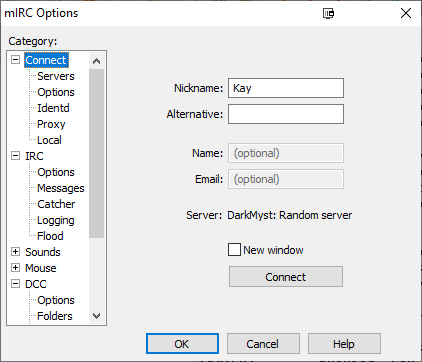The image size is (422, 362).
Task: Open the Servers category
Action: point(56,76)
